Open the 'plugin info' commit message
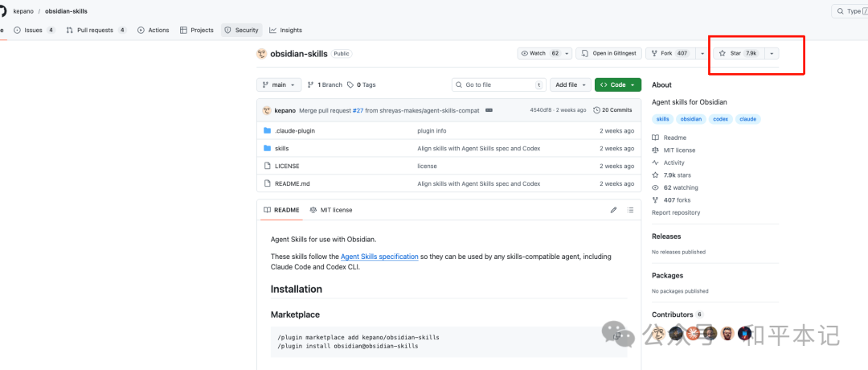Viewport: 868px width, 370px height. point(432,131)
